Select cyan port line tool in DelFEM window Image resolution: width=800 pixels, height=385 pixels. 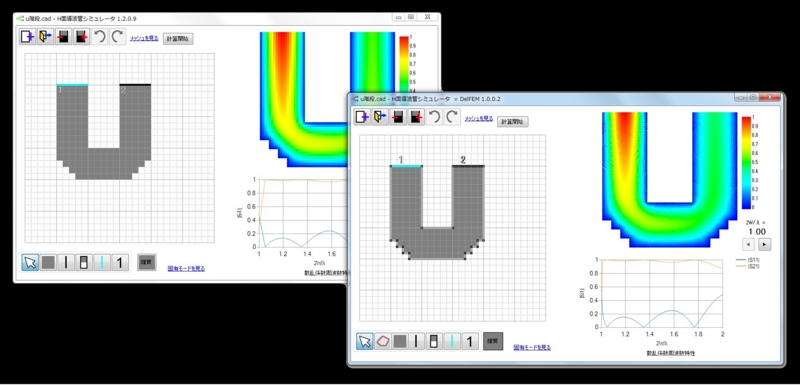pyautogui.click(x=453, y=341)
